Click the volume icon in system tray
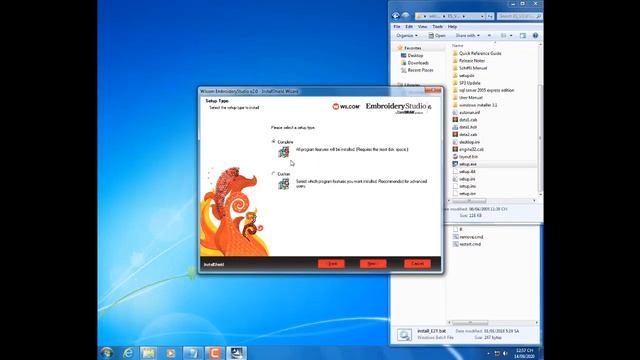 click(505, 353)
